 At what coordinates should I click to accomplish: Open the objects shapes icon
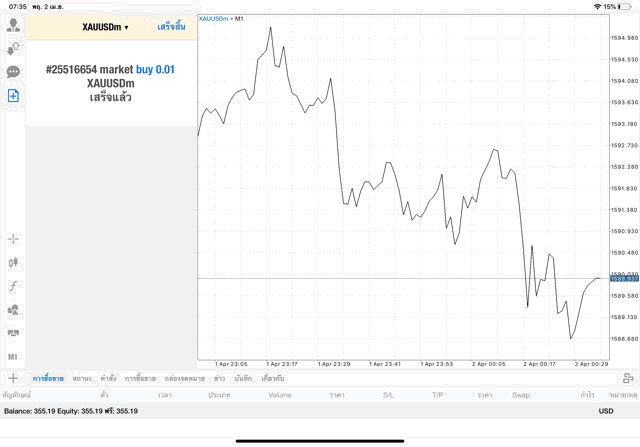(13, 309)
